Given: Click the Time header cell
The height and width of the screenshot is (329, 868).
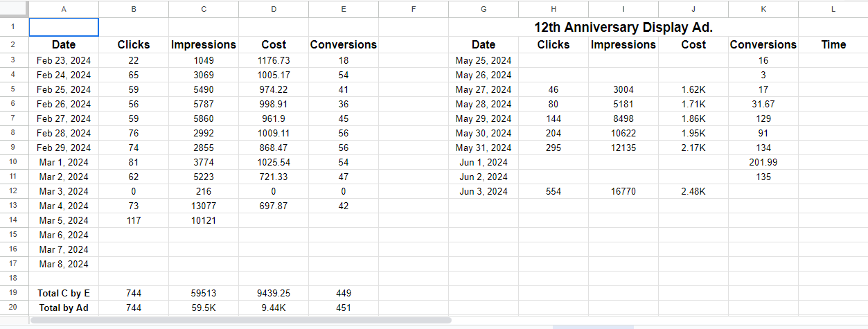Looking at the screenshot, I should pos(833,44).
